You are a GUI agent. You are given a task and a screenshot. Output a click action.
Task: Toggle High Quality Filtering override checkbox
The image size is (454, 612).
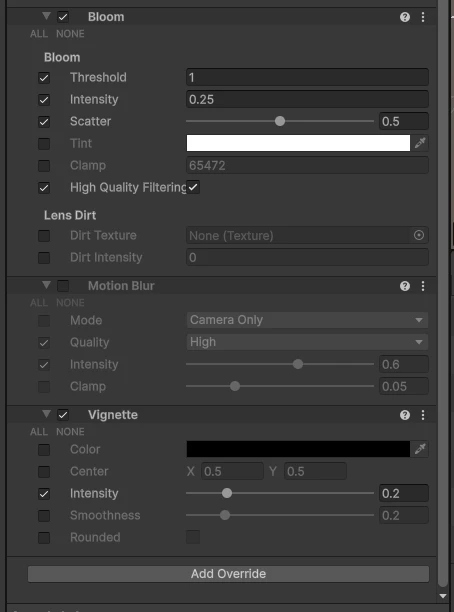[x=44, y=188]
